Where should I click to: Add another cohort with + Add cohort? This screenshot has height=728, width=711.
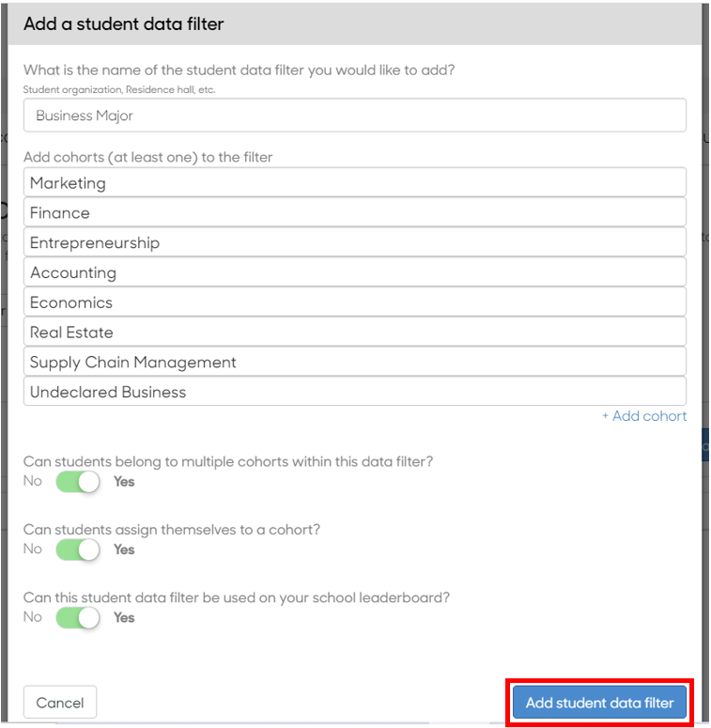[644, 416]
